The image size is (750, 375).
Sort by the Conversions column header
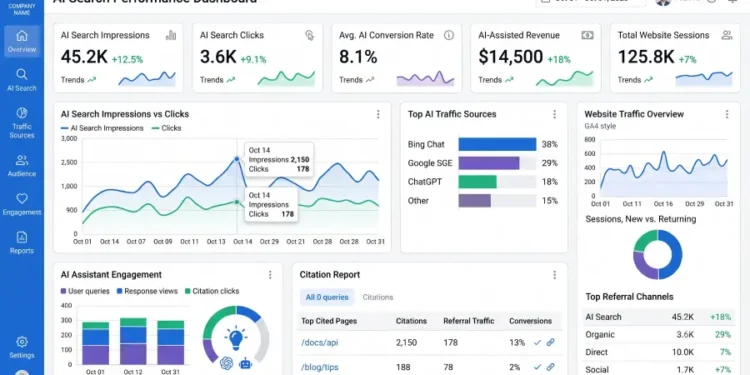[x=530, y=321]
